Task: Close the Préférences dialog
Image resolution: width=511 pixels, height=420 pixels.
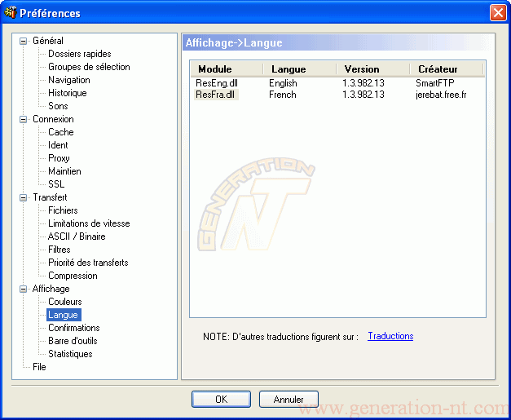Action: pyautogui.click(x=498, y=13)
